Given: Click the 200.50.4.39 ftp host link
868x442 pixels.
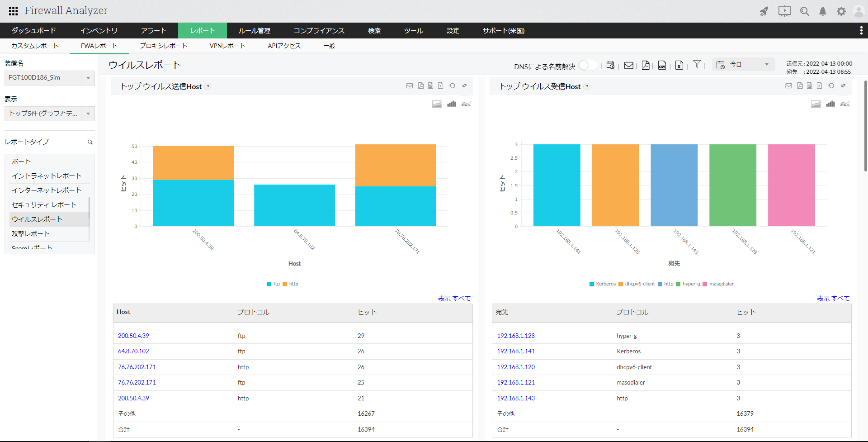Looking at the screenshot, I should coord(133,336).
